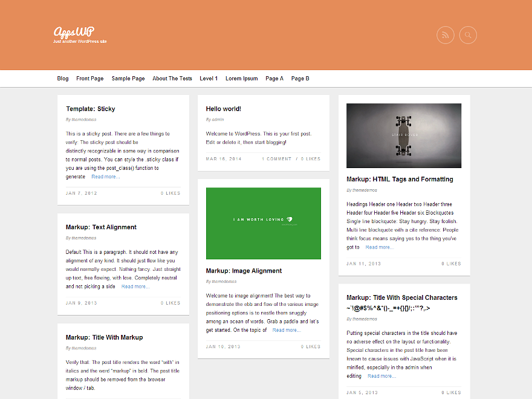Viewport: 532px width, 399px height.
Task: Select Level 1 navigation item
Action: pos(209,79)
